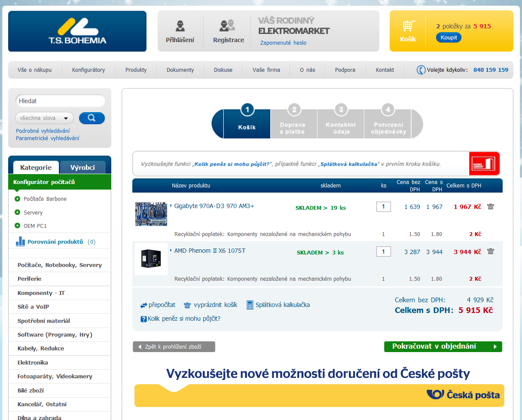Expand Servery with plus icon

(17, 212)
